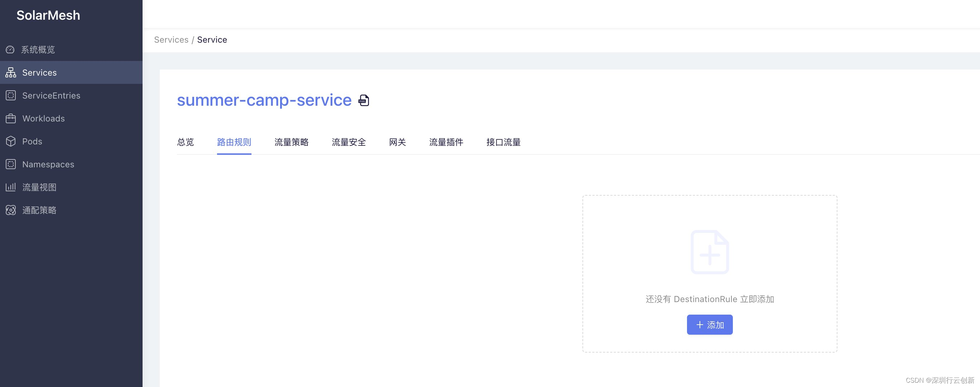Select the Workloads sidebar icon

[11, 118]
